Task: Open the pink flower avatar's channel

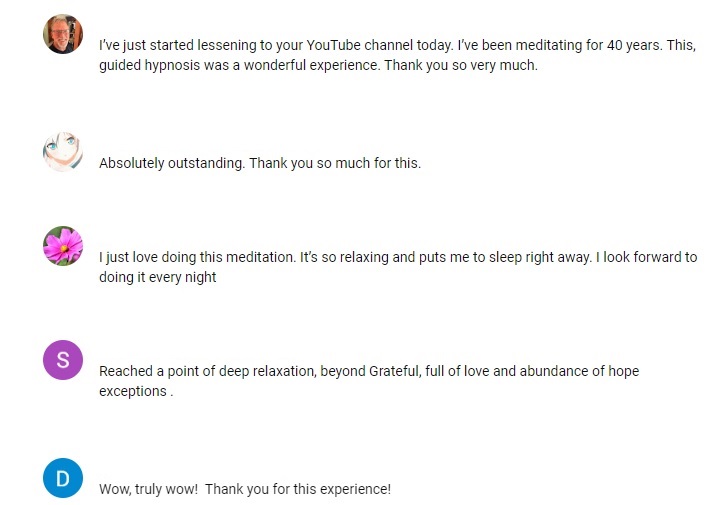Action: [63, 246]
